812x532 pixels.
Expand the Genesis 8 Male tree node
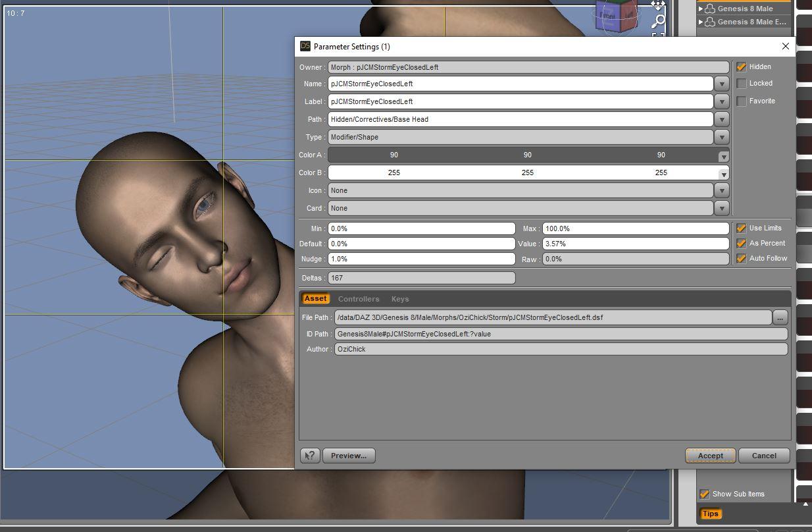[x=701, y=9]
